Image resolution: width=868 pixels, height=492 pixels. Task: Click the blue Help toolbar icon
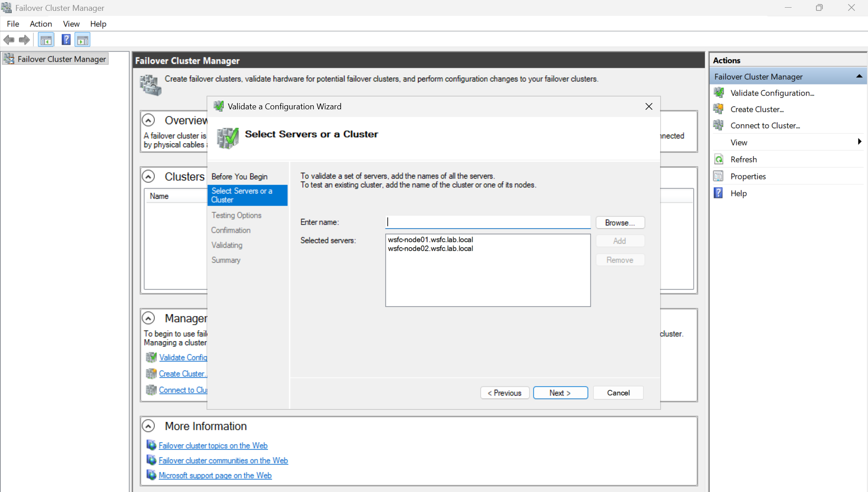point(66,40)
